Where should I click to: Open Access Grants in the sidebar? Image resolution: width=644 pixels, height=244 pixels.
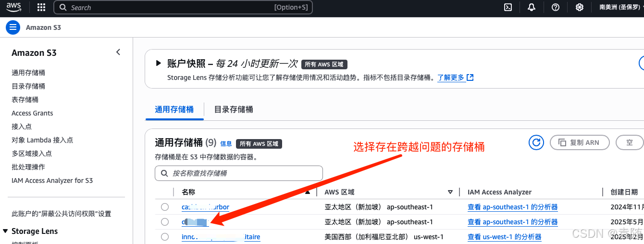(32, 113)
